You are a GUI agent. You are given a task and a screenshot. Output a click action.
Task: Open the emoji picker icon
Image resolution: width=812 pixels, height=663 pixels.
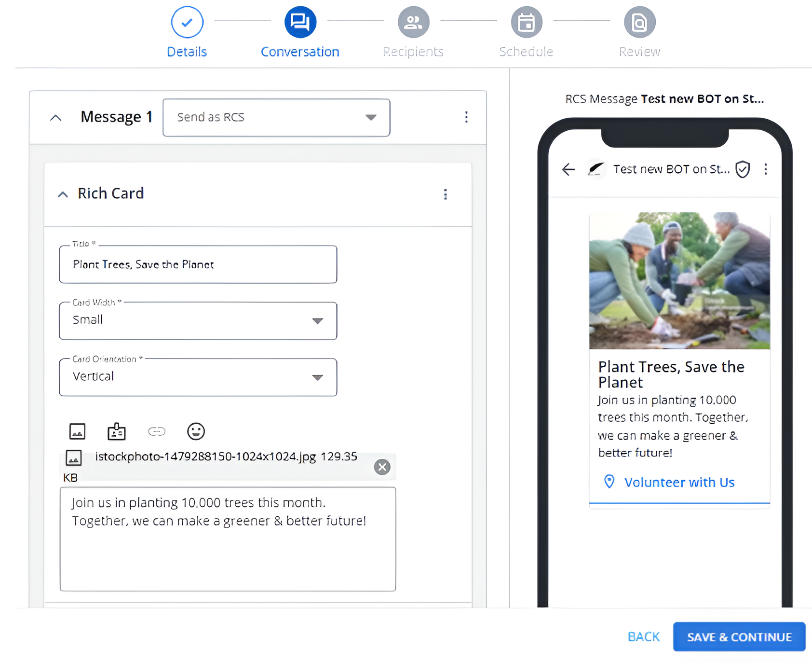(196, 431)
